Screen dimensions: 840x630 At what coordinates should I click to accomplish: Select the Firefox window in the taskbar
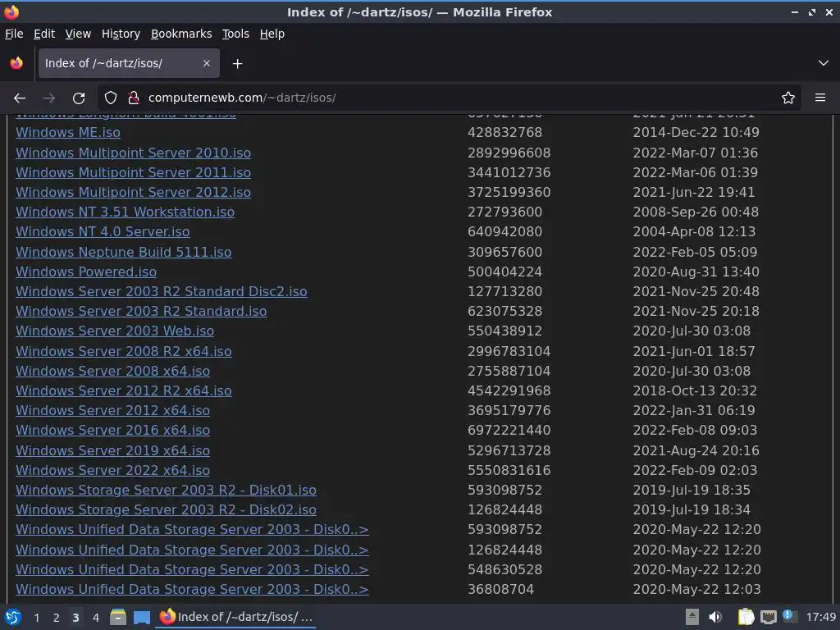235,617
